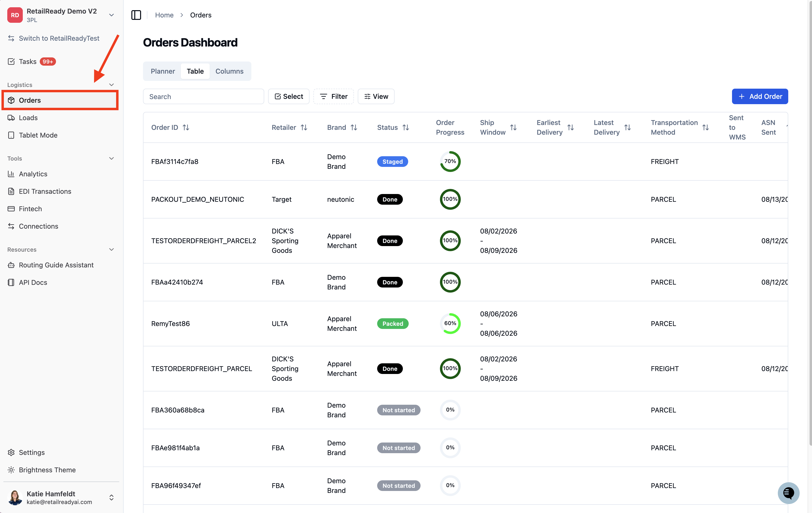Sort by Order ID arrows
This screenshot has height=513, width=812.
[x=186, y=127]
